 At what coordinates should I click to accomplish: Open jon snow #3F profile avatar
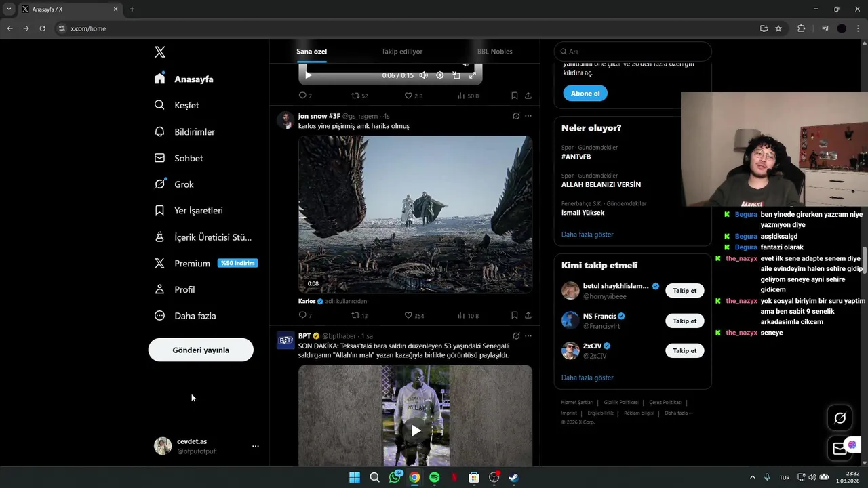[x=285, y=121]
